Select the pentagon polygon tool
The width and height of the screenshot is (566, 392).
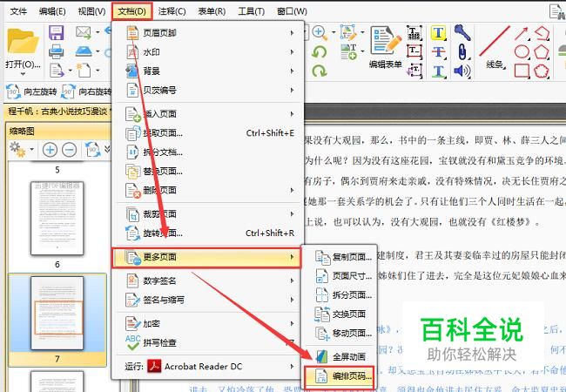[542, 52]
